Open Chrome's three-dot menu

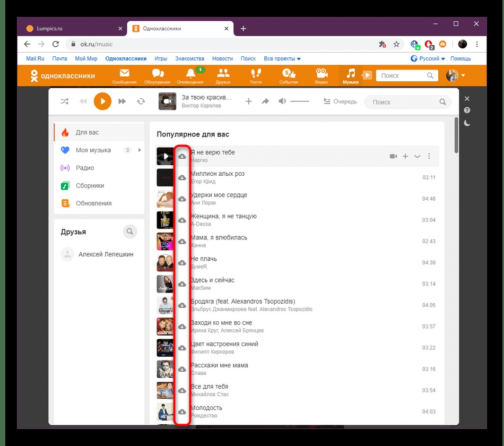pos(477,44)
